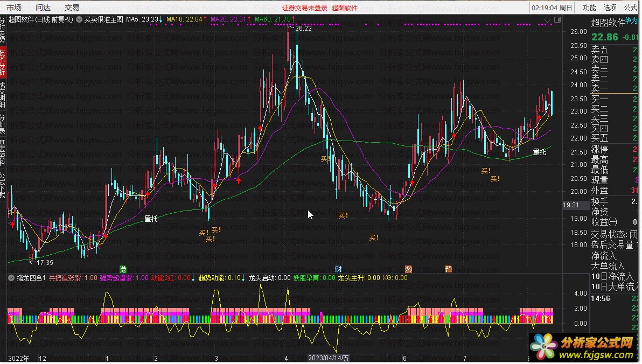This screenshot has height=364, width=642.
Task: Click the blue 财 marker icon
Action: (x=338, y=269)
